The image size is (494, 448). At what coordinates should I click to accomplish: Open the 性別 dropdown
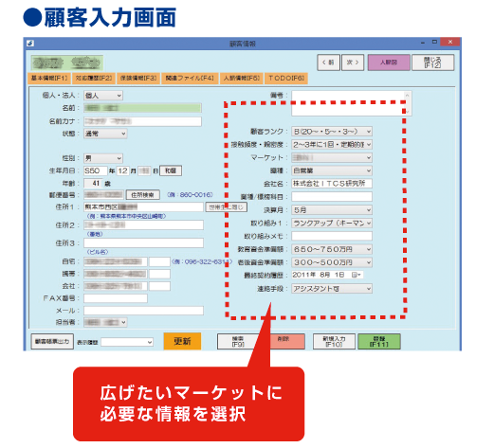pos(103,158)
